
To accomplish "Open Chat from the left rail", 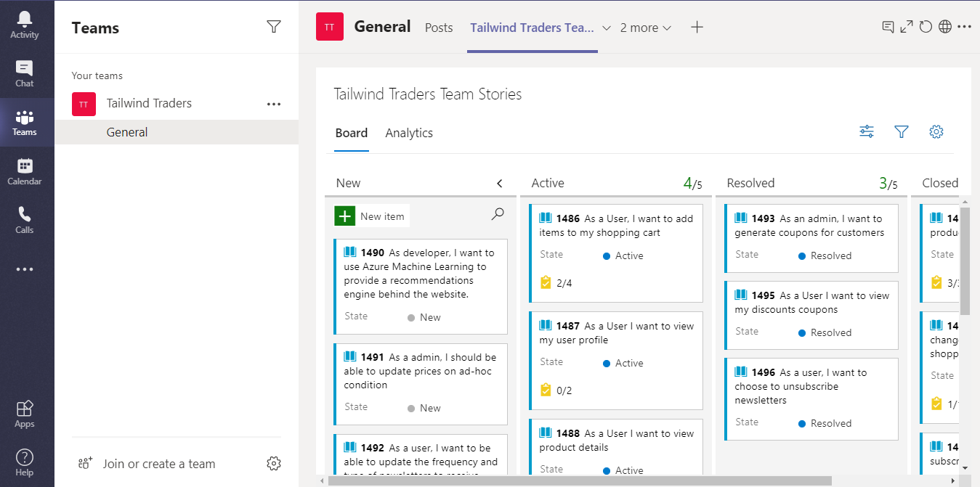I will pos(25,73).
